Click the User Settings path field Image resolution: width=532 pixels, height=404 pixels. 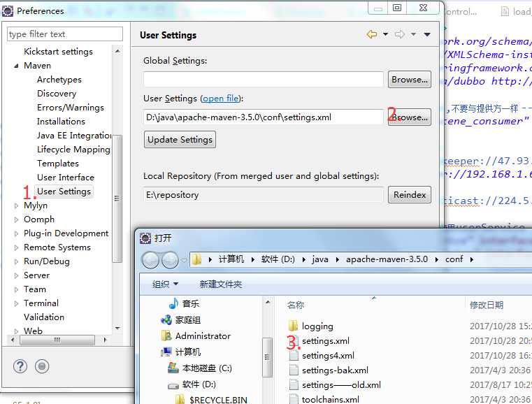264,117
